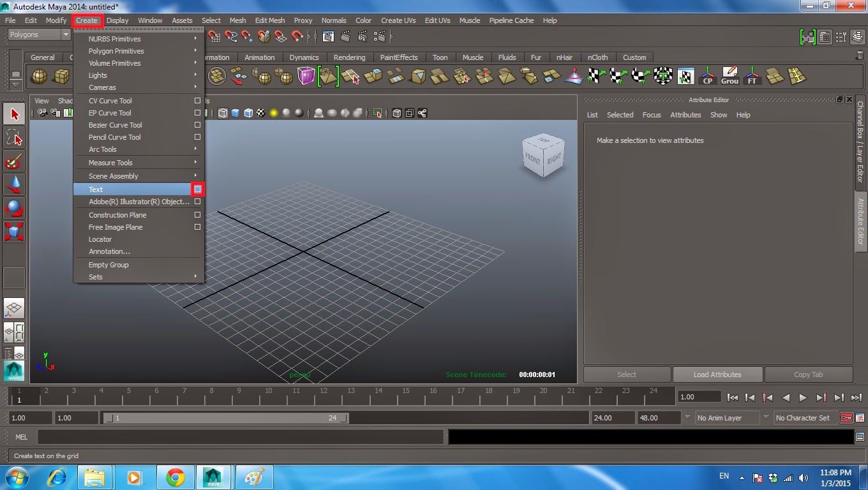Enable snap to grids magnet icon
The image size is (868, 490).
tap(214, 36)
